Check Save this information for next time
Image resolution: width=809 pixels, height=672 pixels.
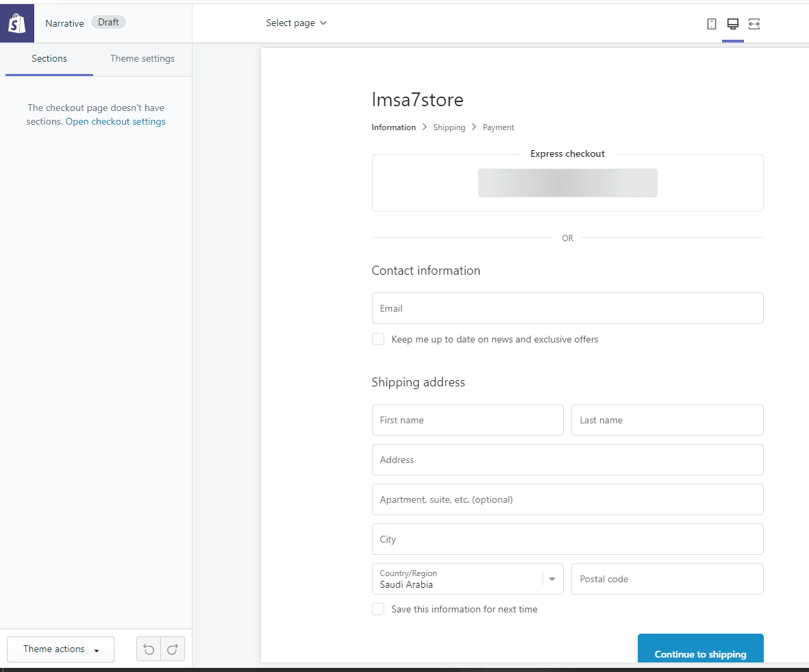click(378, 609)
